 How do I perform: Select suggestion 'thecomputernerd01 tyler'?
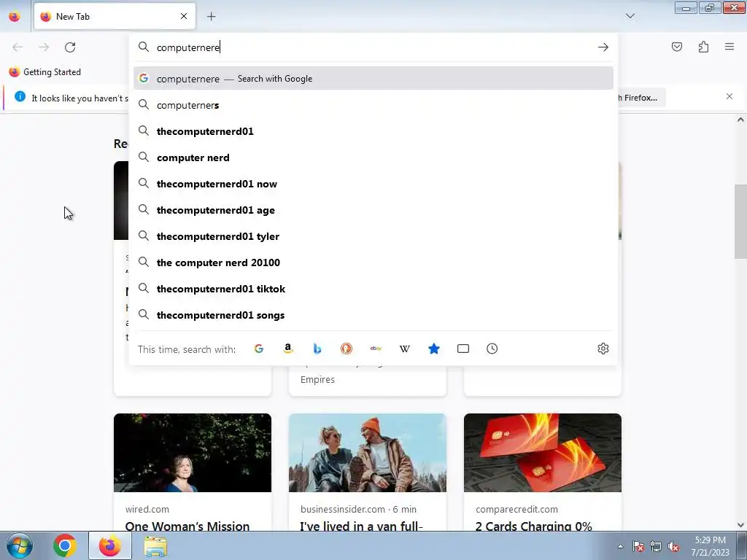click(x=373, y=236)
